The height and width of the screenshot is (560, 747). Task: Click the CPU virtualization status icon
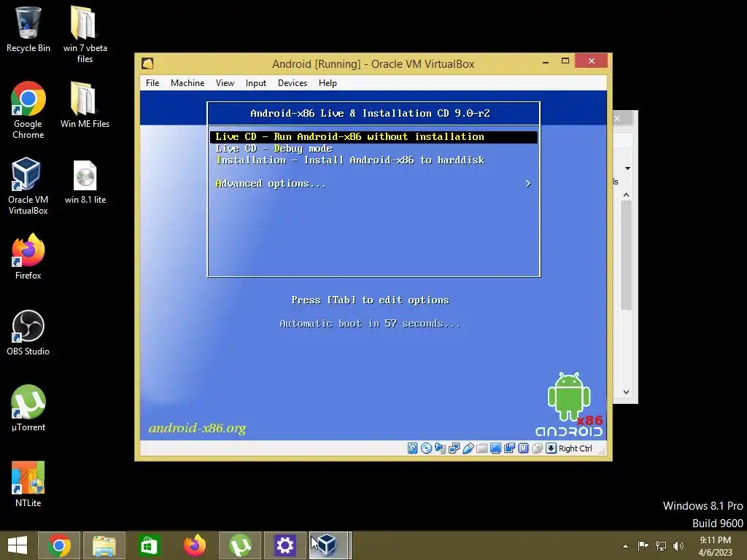pos(523,448)
